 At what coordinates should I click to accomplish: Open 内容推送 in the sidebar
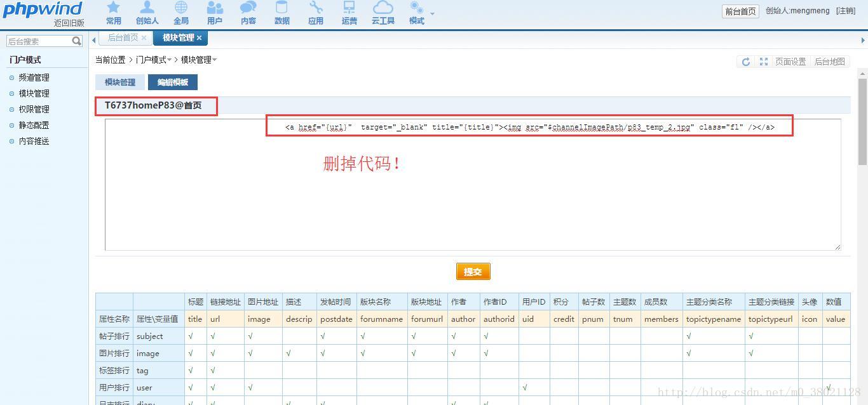[x=34, y=141]
